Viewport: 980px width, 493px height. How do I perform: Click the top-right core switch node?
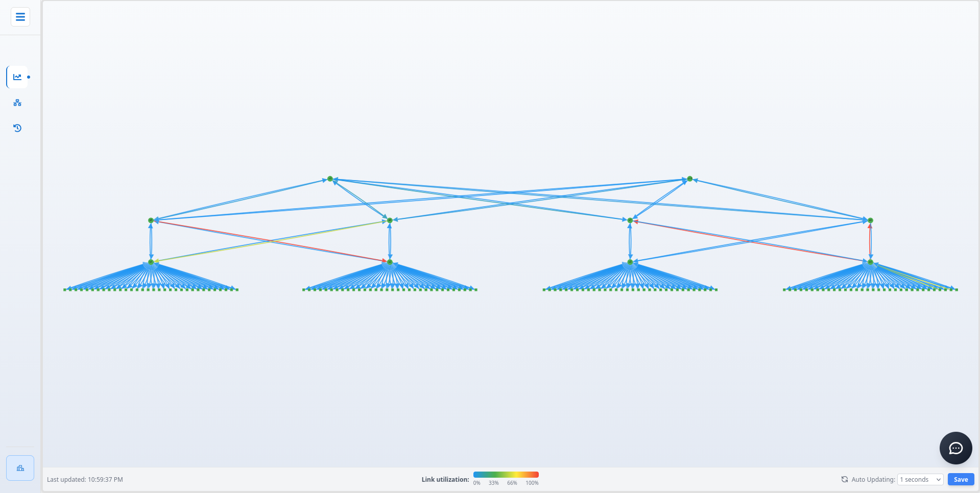689,178
